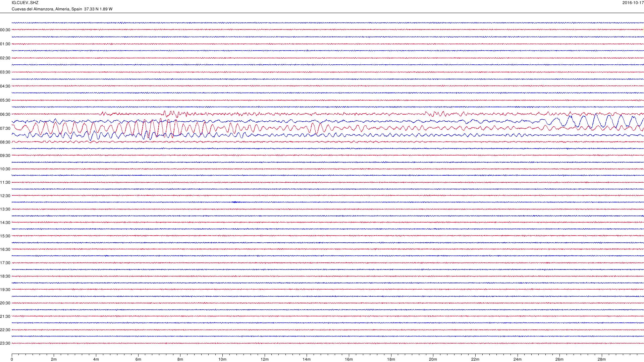Select the 12:30 time label
Image resolution: width=644 pixels, height=362 pixels.
point(5,196)
